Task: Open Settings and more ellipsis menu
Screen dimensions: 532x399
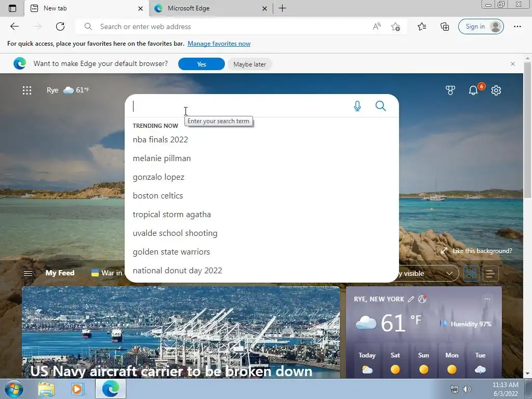Action: [517, 26]
